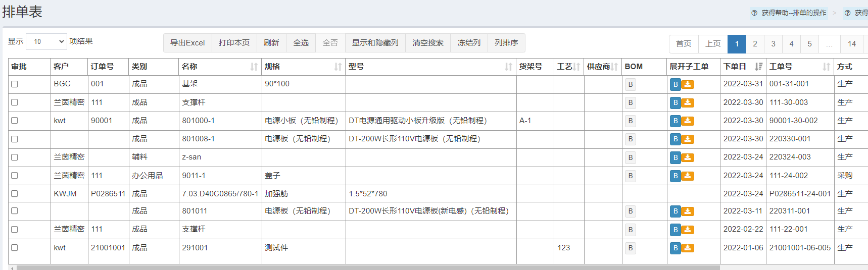
Task: Click the 导出Excel button
Action: (187, 43)
